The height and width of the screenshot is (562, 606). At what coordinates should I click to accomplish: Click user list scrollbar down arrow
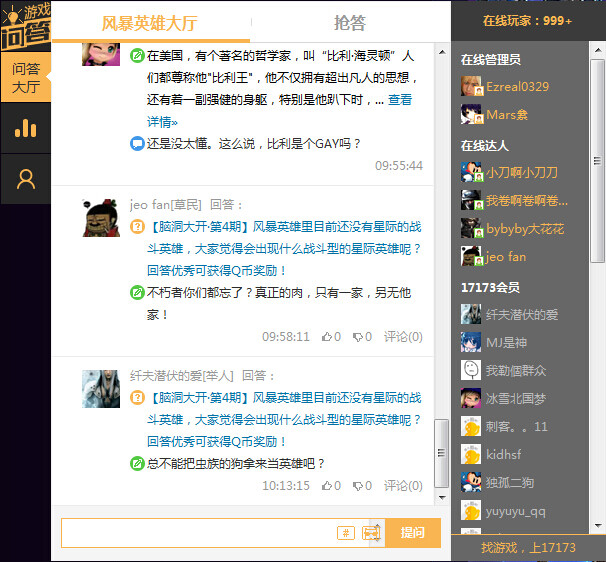tap(597, 525)
